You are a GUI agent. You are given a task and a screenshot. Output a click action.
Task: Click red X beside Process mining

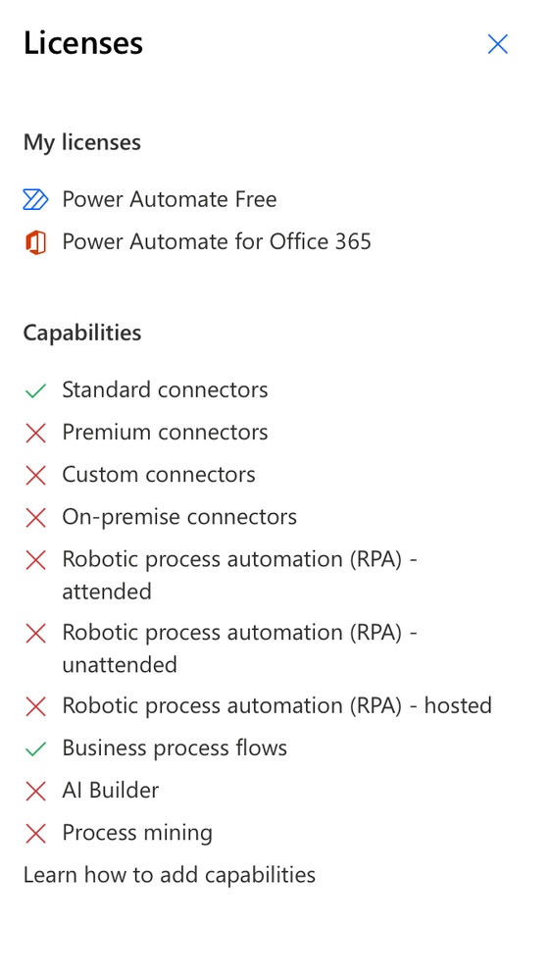tap(35, 833)
